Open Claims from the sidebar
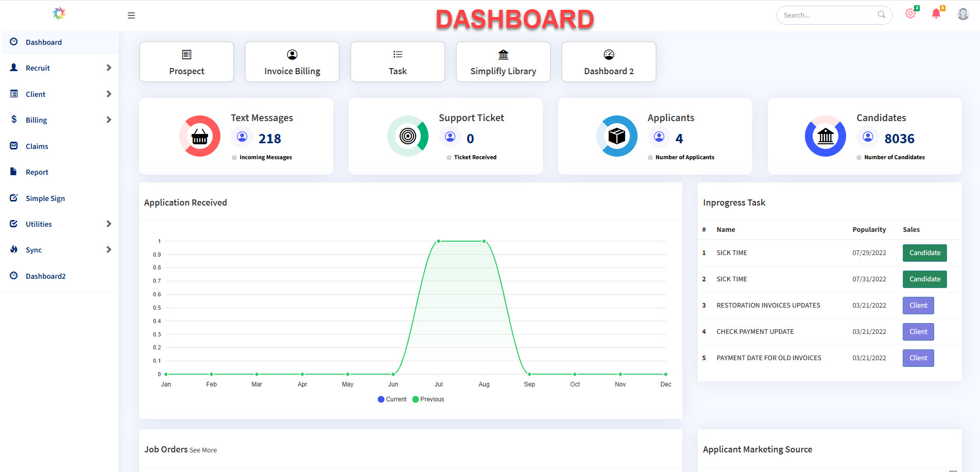980x472 pixels. click(37, 146)
